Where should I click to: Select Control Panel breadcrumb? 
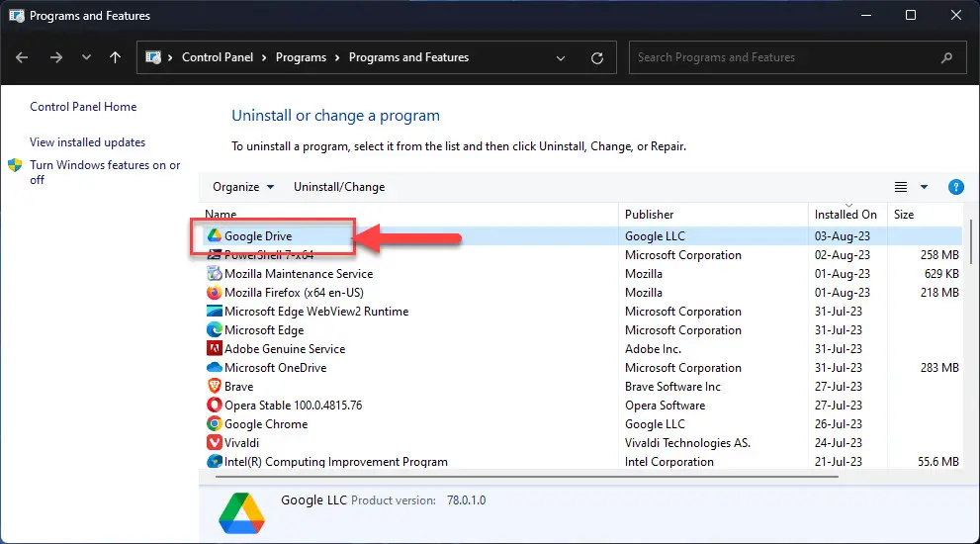click(218, 57)
